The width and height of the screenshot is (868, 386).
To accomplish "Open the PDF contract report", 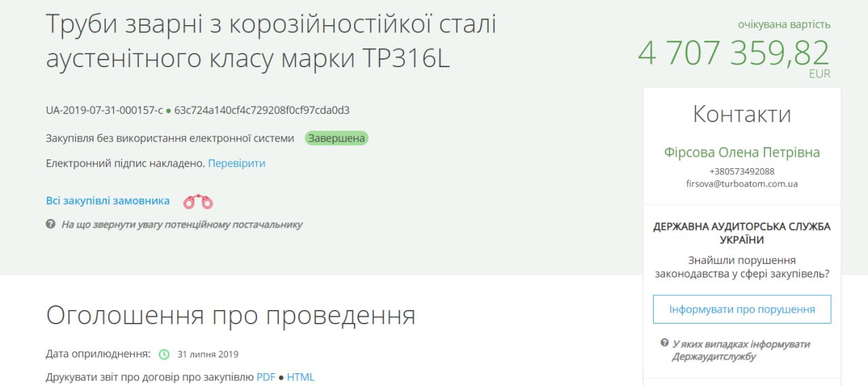I will 266,377.
